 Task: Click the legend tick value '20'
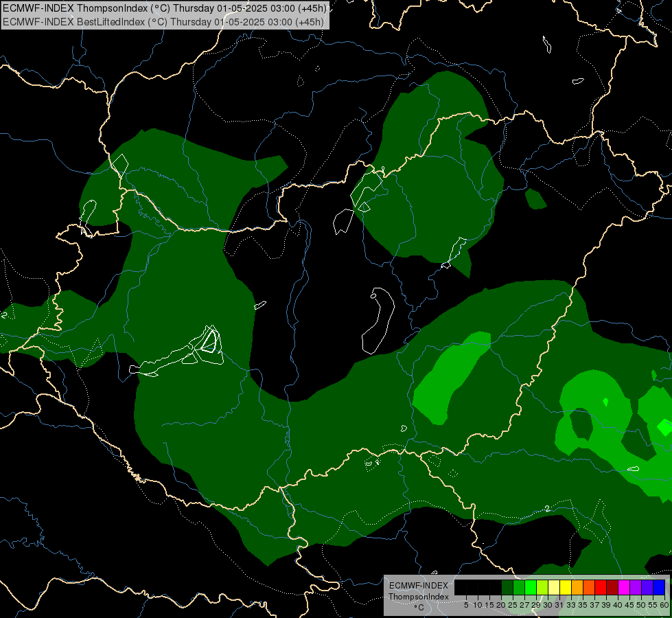[x=500, y=605]
